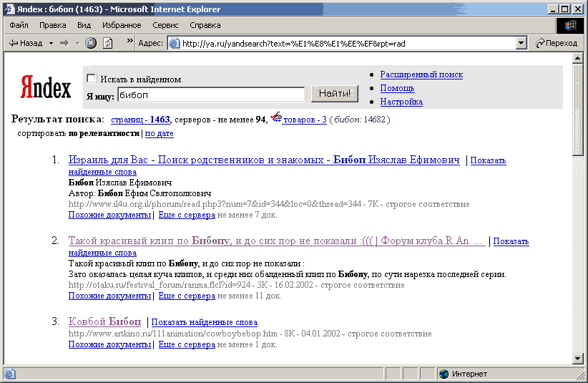Click Показать найденные слова for result 2
Screen dimensions: 588x383
[x=511, y=241]
